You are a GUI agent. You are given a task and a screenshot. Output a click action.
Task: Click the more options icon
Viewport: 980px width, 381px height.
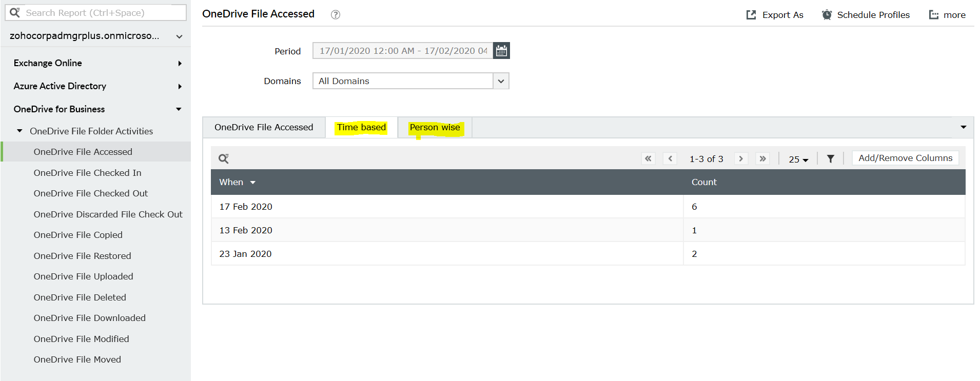[x=934, y=15]
